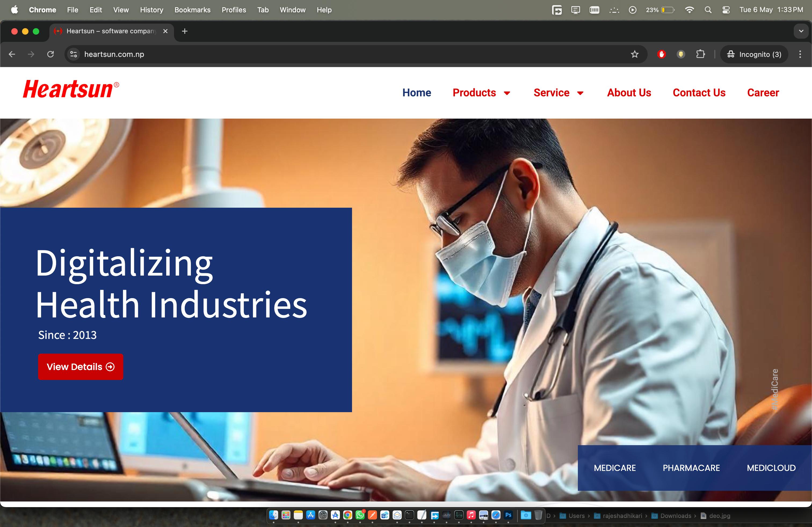This screenshot has width=812, height=527.
Task: Expand the Service dropdown arrow
Action: point(580,93)
